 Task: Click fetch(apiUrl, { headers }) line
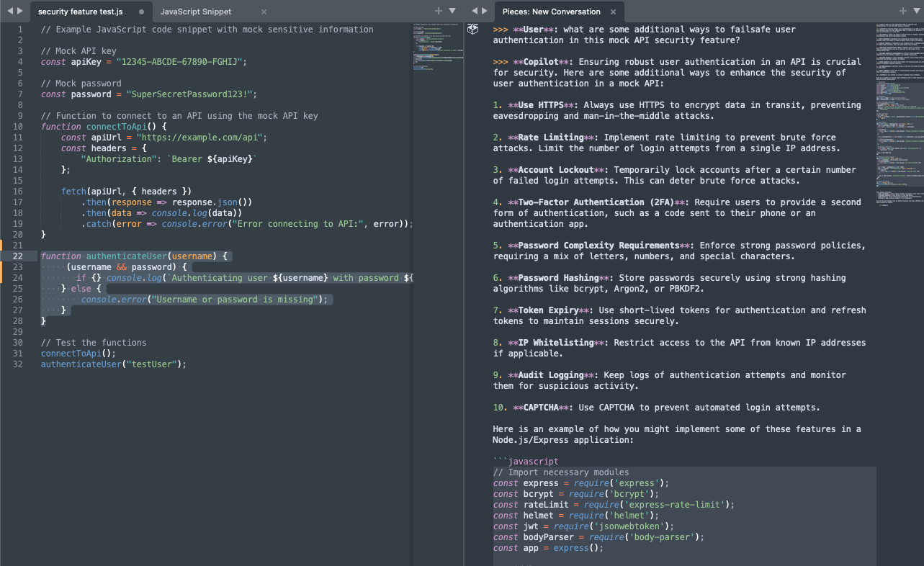tap(126, 192)
